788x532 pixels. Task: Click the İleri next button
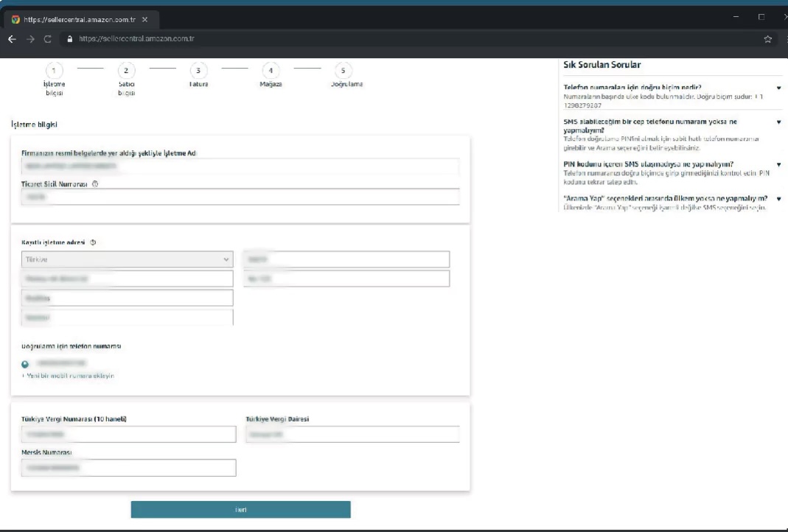(241, 509)
